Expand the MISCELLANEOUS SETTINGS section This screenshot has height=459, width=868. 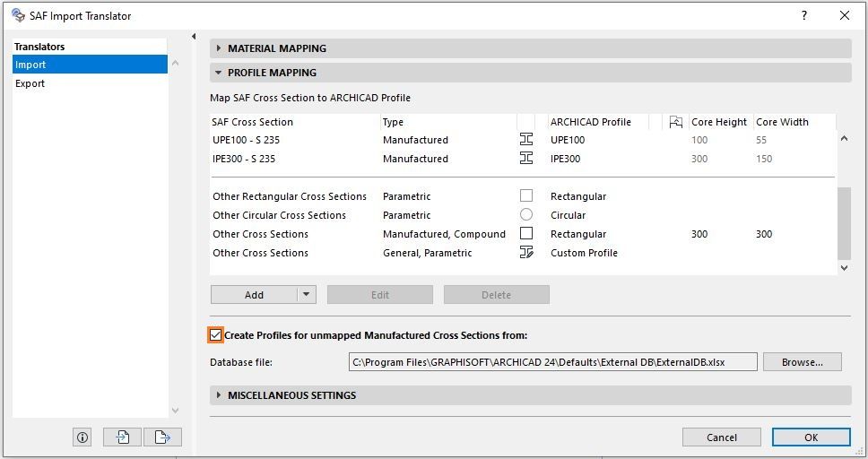tap(218, 395)
